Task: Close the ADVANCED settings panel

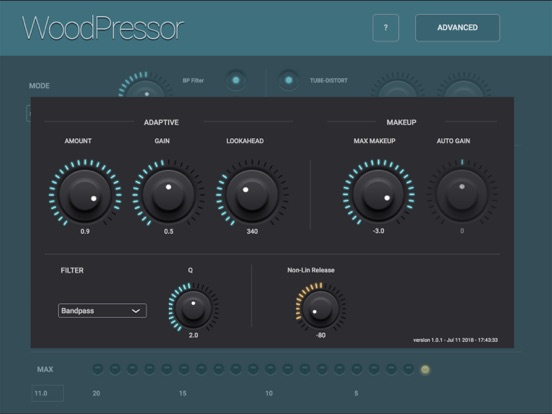Action: 457,28
